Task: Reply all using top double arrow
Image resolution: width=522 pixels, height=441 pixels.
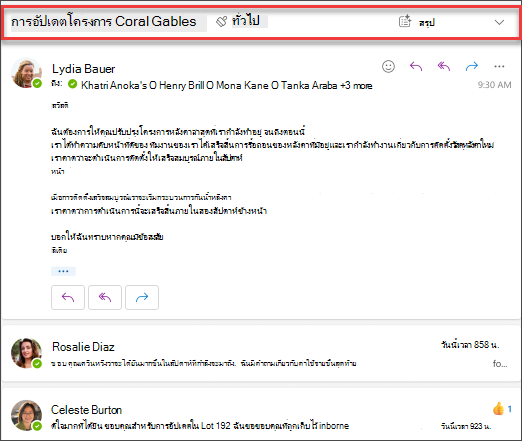Action: pyautogui.click(x=444, y=66)
